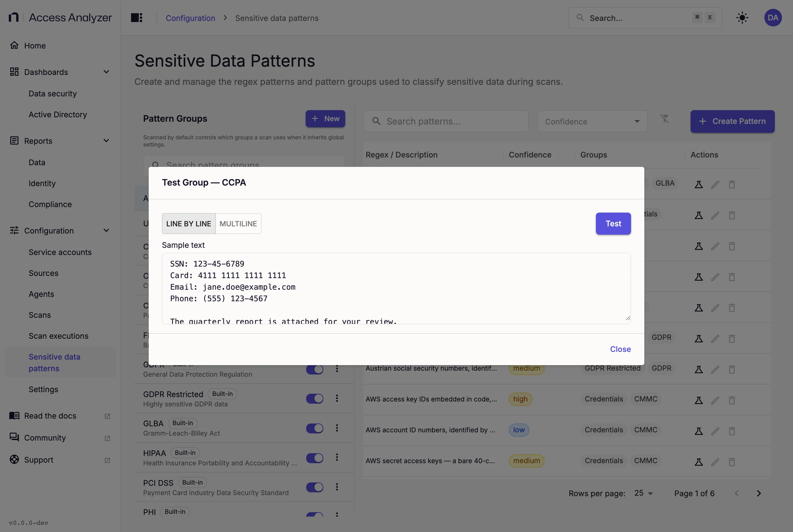Focus the global Search box
This screenshot has width=793, height=532.
point(645,18)
